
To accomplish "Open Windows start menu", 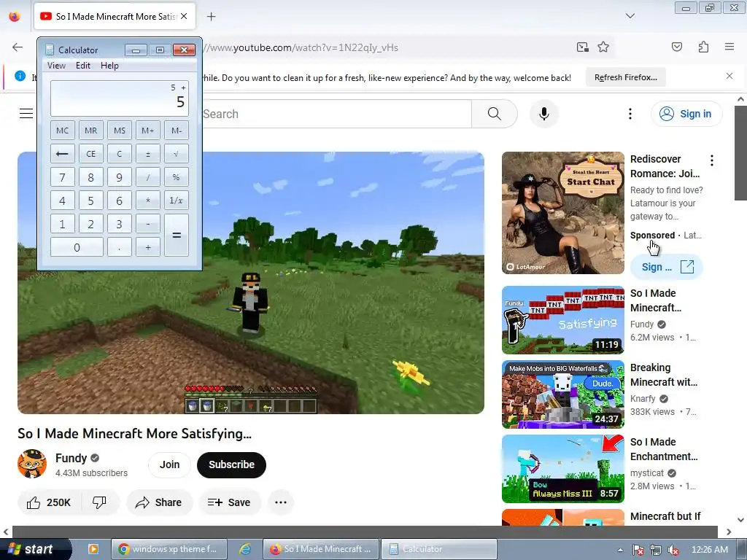I will pos(34,549).
